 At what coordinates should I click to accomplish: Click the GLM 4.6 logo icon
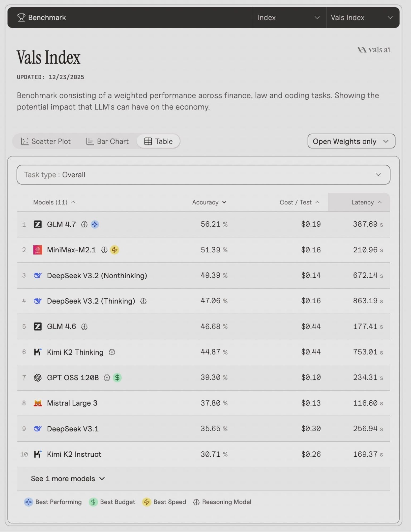[38, 326]
